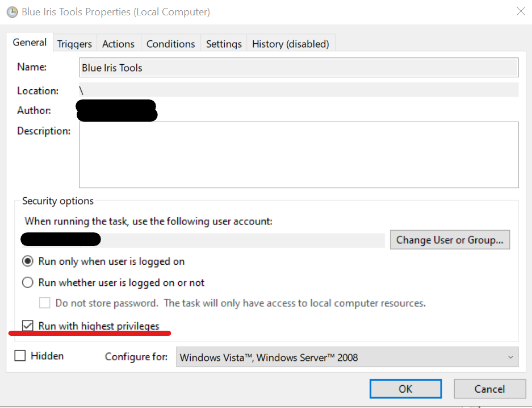The height and width of the screenshot is (408, 532).
Task: Expand the Configure for dropdown
Action: 347,357
